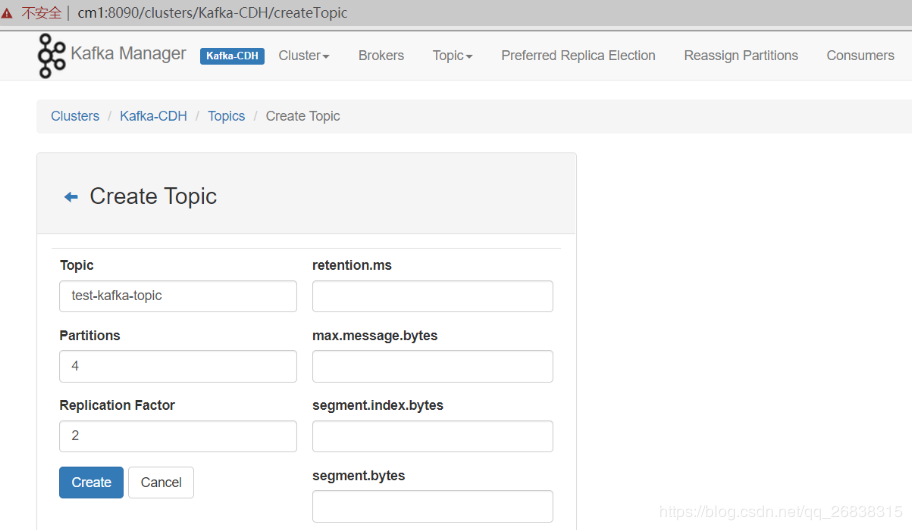Click the Topics breadcrumb link

point(226,116)
